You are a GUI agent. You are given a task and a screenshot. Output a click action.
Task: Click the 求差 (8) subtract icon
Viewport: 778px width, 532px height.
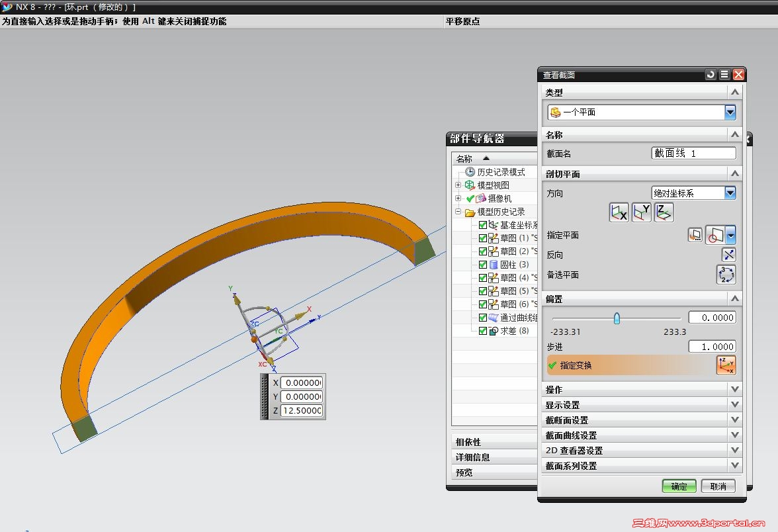(x=494, y=331)
